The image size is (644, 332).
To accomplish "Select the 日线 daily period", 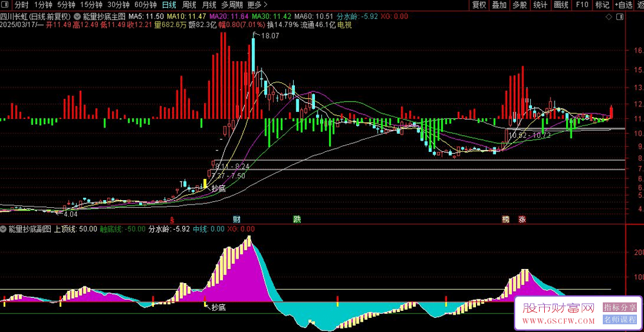I will click(x=169, y=5).
